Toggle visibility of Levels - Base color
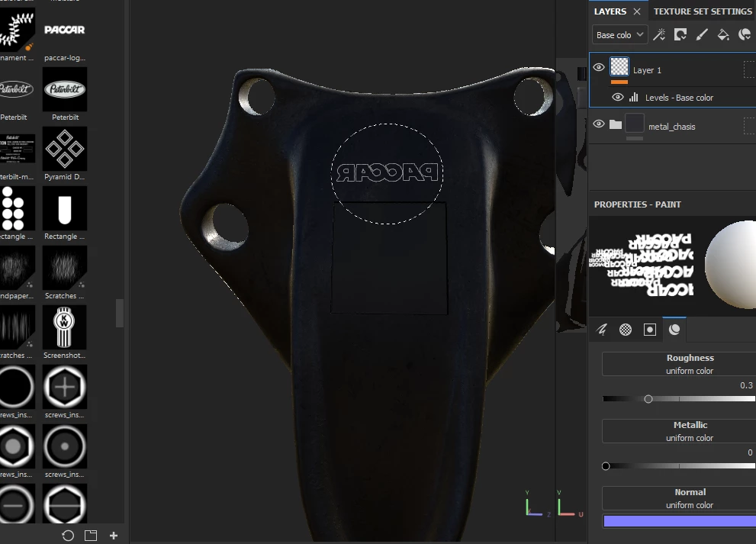The width and height of the screenshot is (756, 544). [618, 97]
